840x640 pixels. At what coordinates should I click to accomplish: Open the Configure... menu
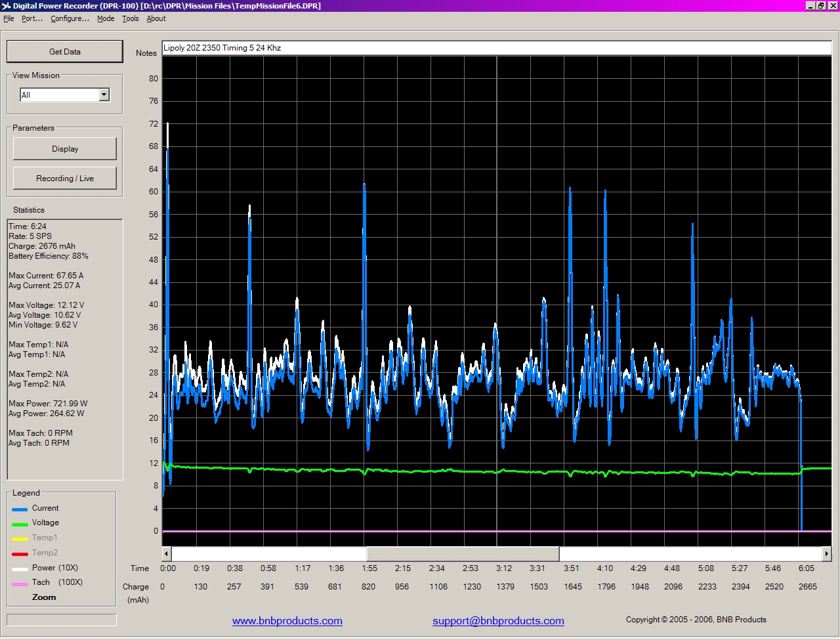click(x=70, y=18)
